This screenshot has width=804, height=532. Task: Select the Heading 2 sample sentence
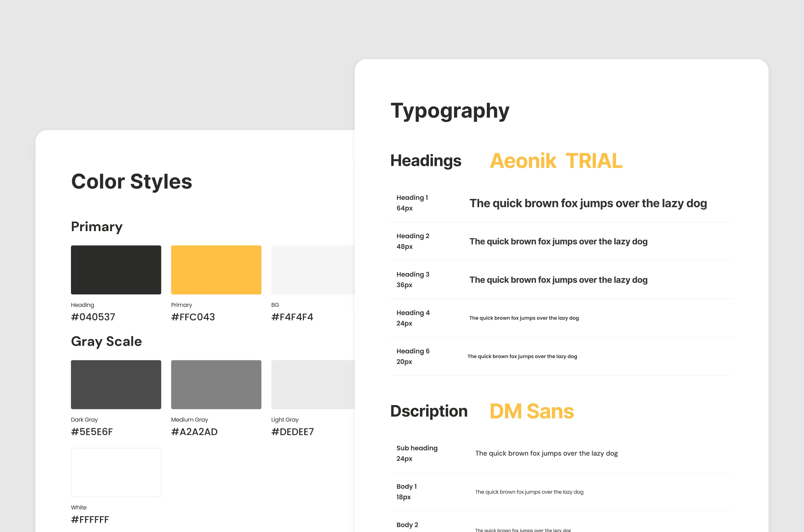point(558,241)
